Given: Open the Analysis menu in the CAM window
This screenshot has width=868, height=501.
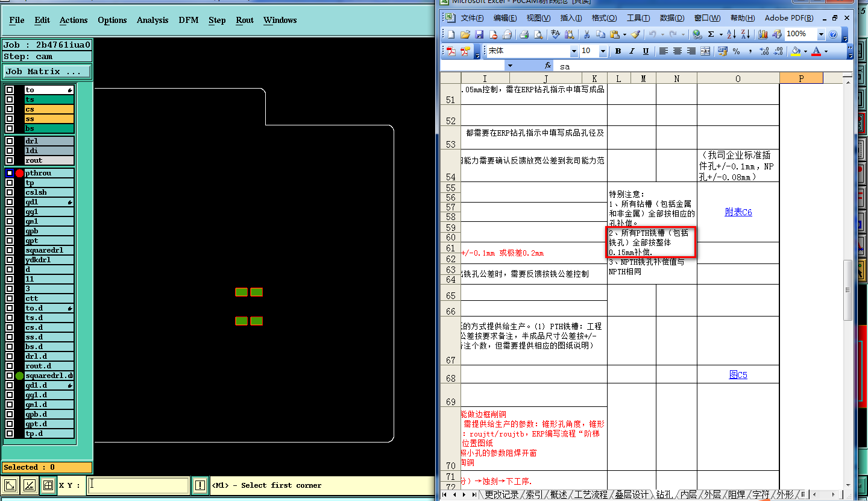Looking at the screenshot, I should coord(153,20).
